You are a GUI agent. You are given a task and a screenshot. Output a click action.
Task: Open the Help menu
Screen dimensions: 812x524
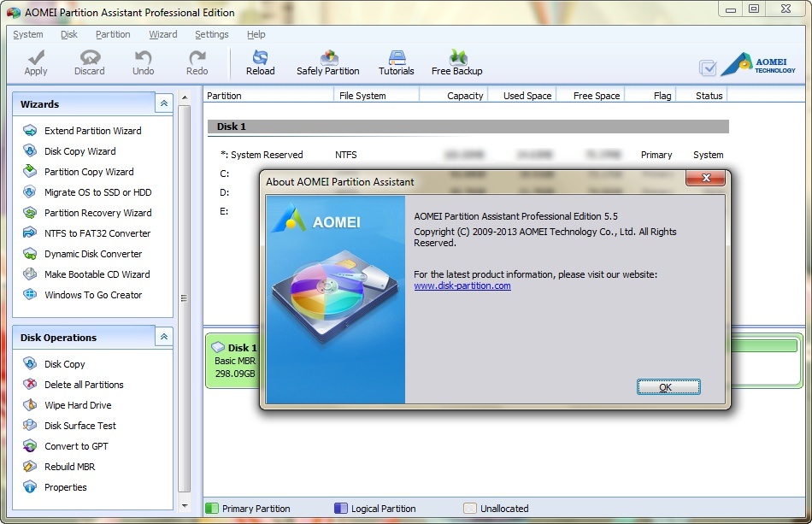(256, 34)
